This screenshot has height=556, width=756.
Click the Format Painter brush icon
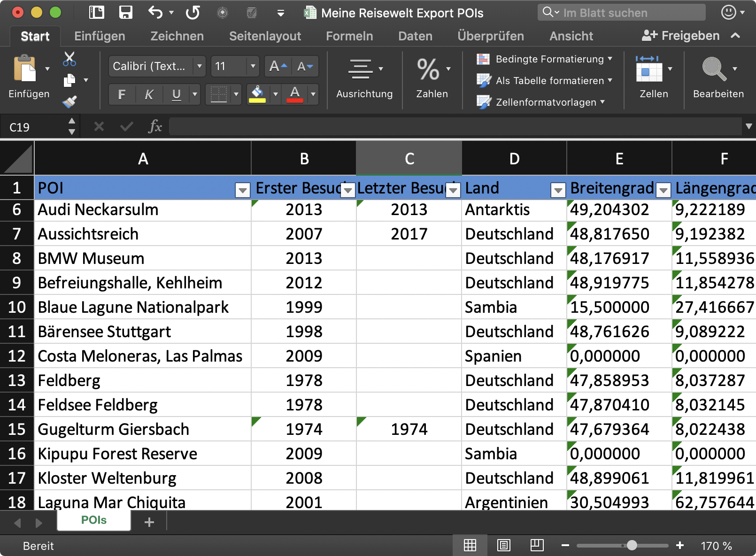(69, 101)
